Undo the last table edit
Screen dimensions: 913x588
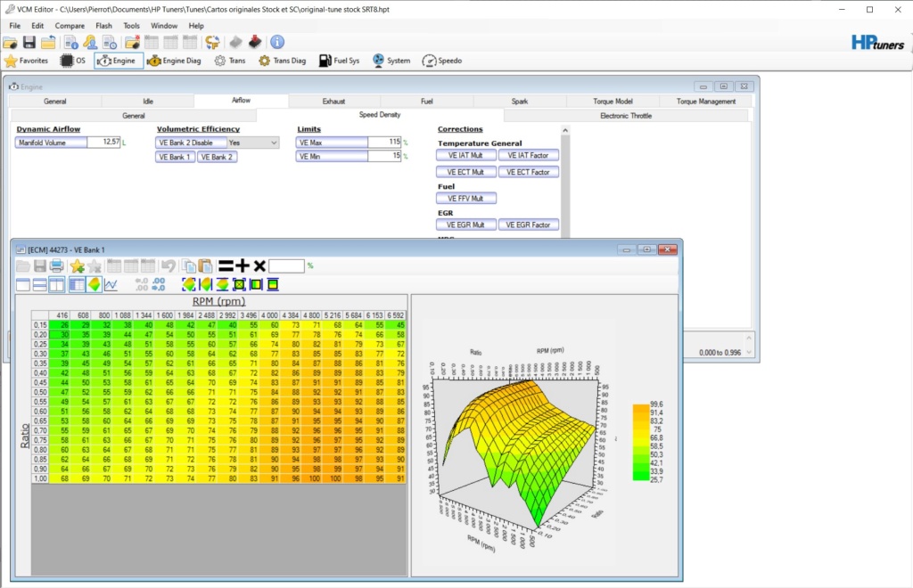tap(169, 266)
